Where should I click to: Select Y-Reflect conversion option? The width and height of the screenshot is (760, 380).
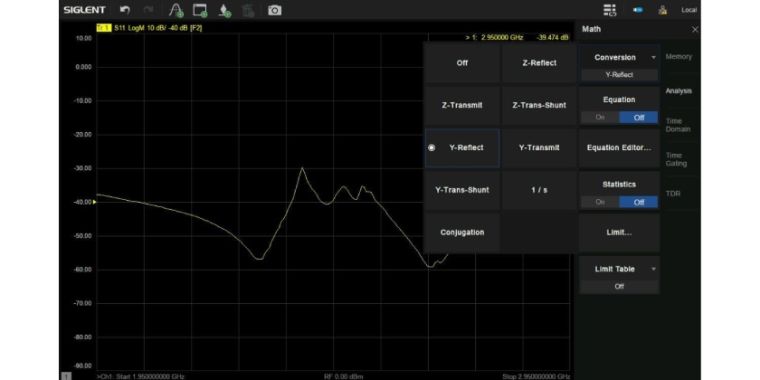pos(462,148)
